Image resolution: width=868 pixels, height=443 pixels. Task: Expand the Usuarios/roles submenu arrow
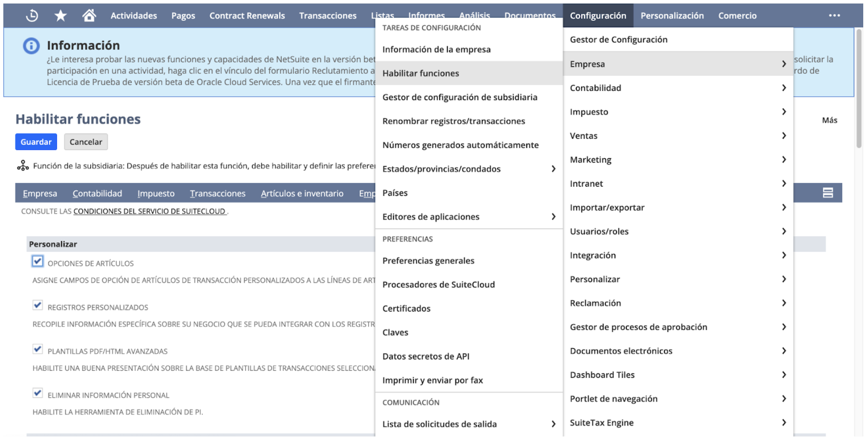[784, 231]
